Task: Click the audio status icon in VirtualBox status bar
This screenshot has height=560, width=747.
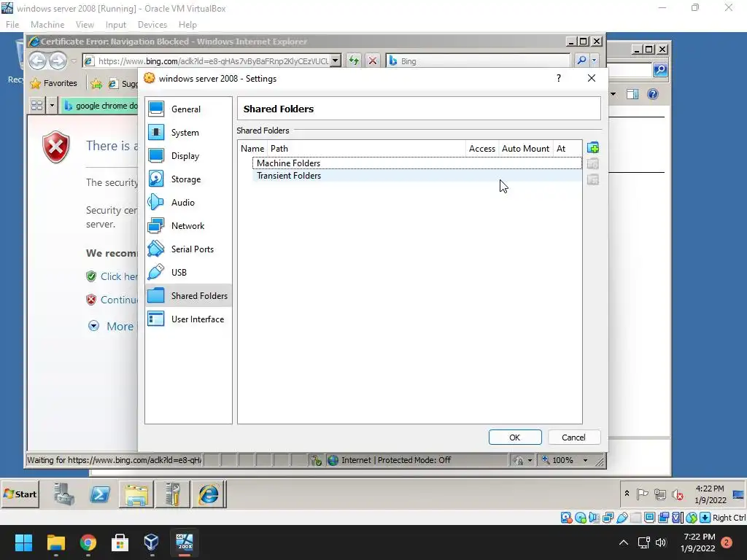Action: [x=594, y=518]
